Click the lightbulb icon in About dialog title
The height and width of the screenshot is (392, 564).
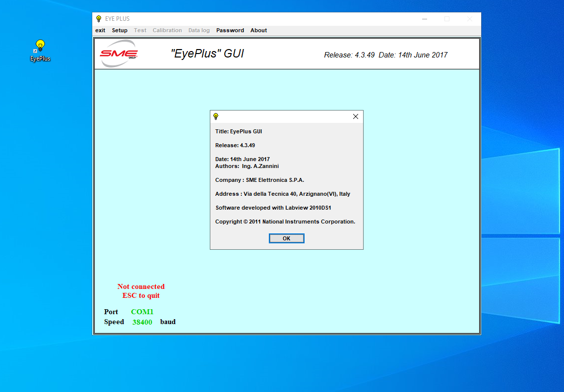click(x=216, y=116)
